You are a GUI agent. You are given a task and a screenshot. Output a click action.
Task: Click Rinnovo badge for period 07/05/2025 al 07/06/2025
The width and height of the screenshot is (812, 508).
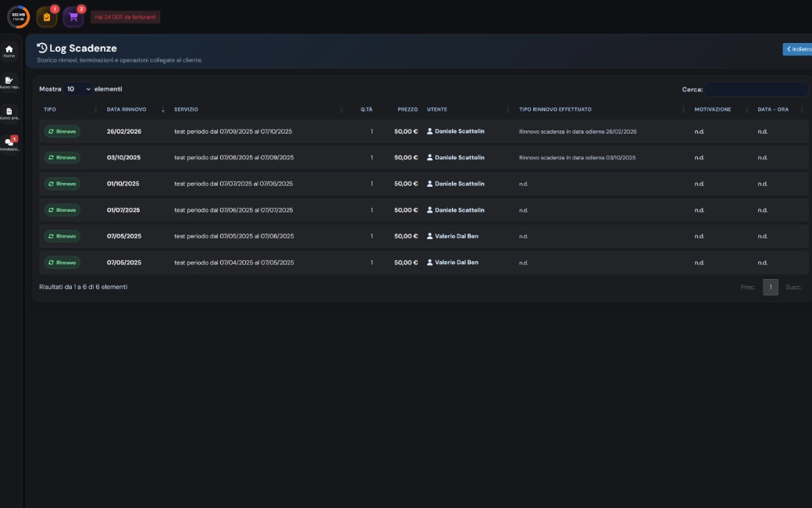[62, 236]
